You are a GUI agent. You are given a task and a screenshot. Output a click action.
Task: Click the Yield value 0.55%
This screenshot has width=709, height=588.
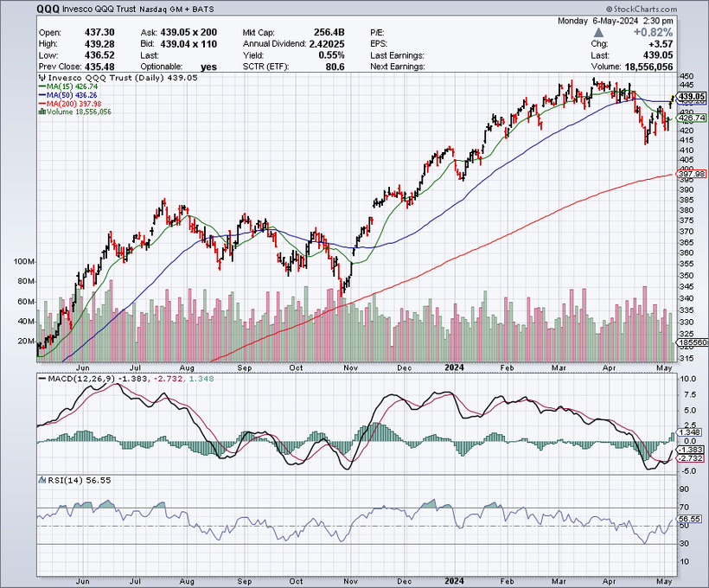click(x=331, y=55)
